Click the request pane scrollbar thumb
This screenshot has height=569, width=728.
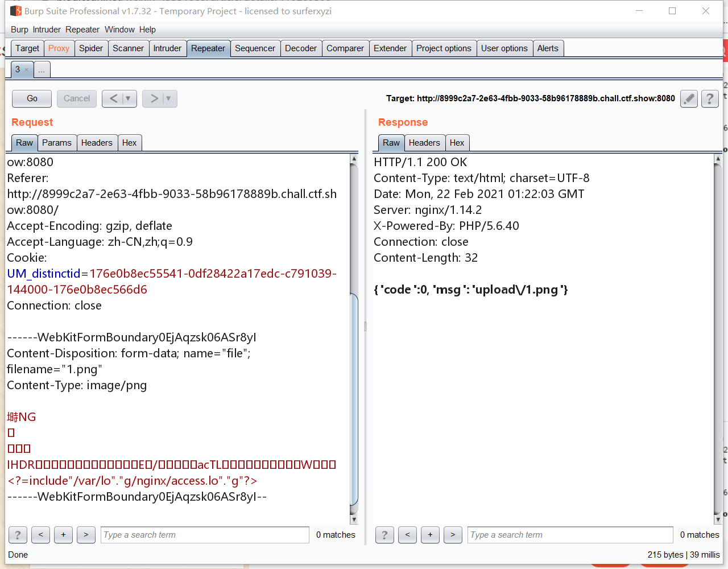(x=354, y=399)
